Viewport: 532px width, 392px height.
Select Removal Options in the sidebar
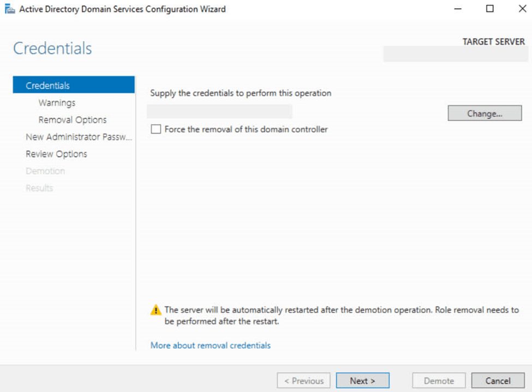pos(72,120)
